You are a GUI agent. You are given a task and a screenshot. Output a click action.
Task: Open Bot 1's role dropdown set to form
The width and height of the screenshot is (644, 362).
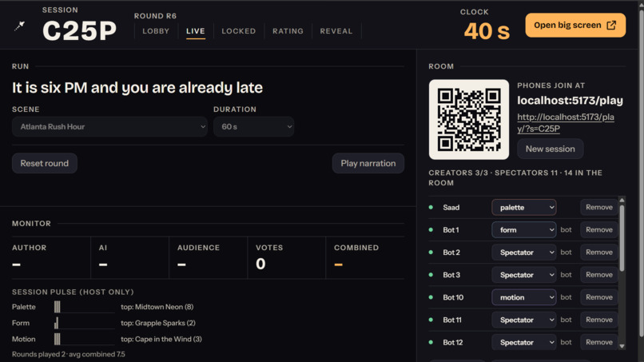524,229
